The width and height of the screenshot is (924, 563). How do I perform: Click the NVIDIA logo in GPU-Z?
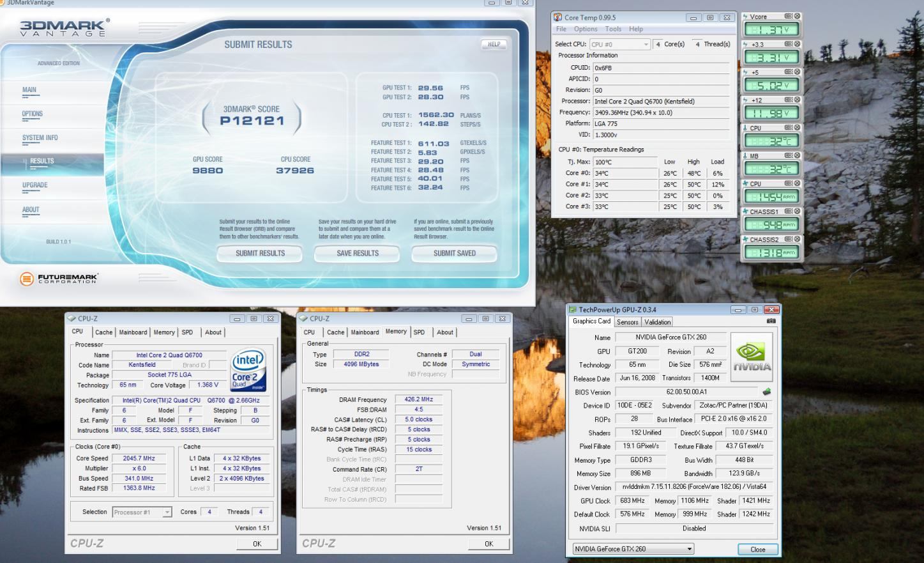point(751,357)
